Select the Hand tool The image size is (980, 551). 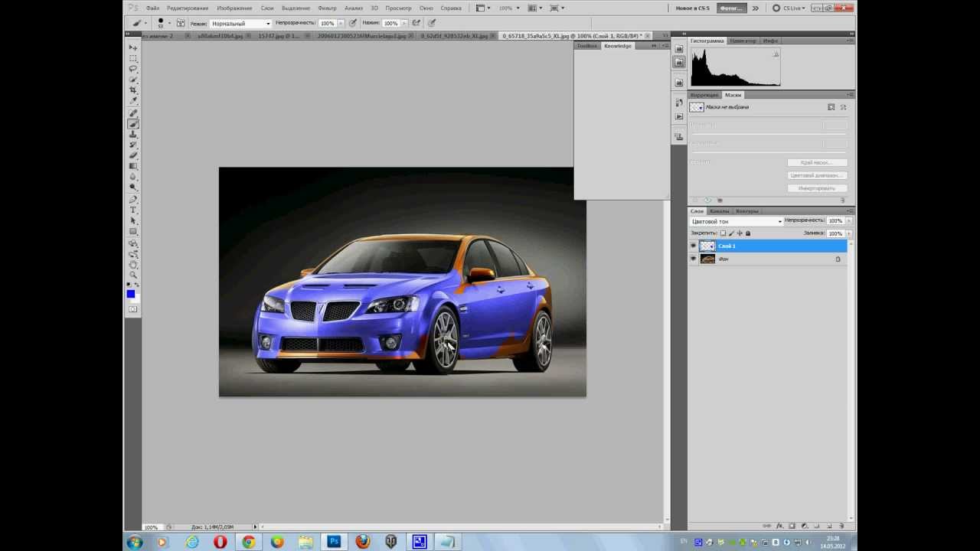point(133,265)
